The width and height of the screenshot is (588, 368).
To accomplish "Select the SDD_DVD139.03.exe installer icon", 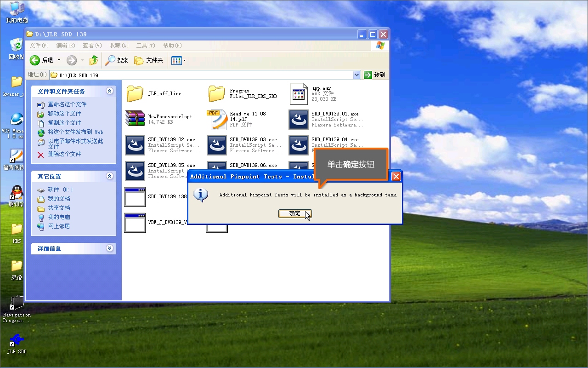I will click(x=217, y=145).
